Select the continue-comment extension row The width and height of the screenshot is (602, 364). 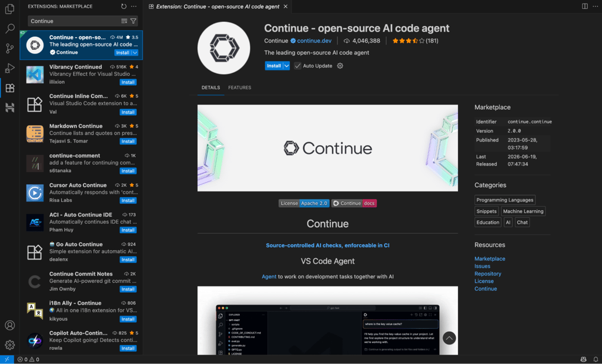pyautogui.click(x=81, y=163)
